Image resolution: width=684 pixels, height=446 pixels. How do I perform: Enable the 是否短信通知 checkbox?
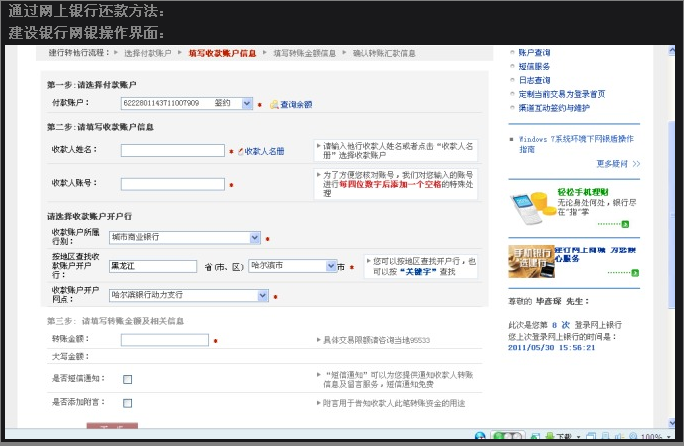[x=127, y=379]
